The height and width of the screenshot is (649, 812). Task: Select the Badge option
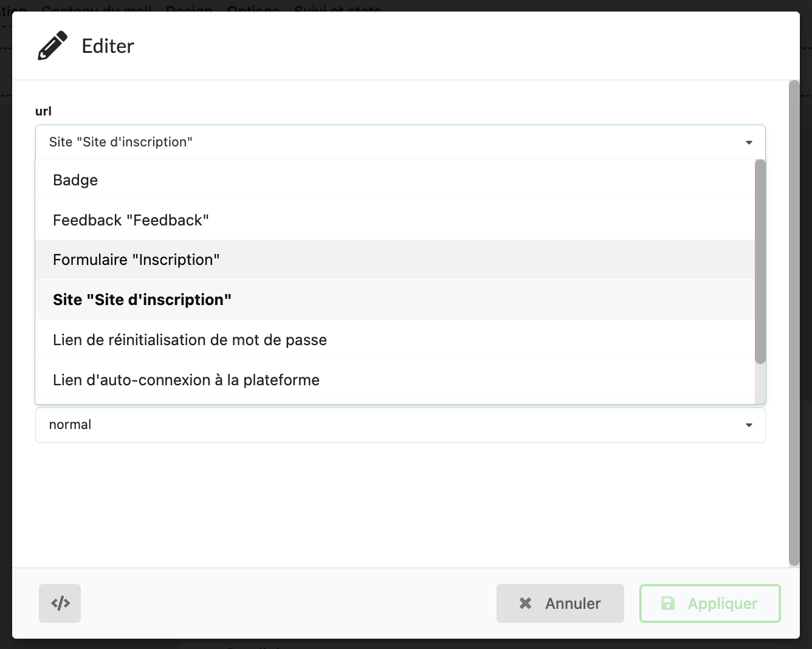(75, 180)
